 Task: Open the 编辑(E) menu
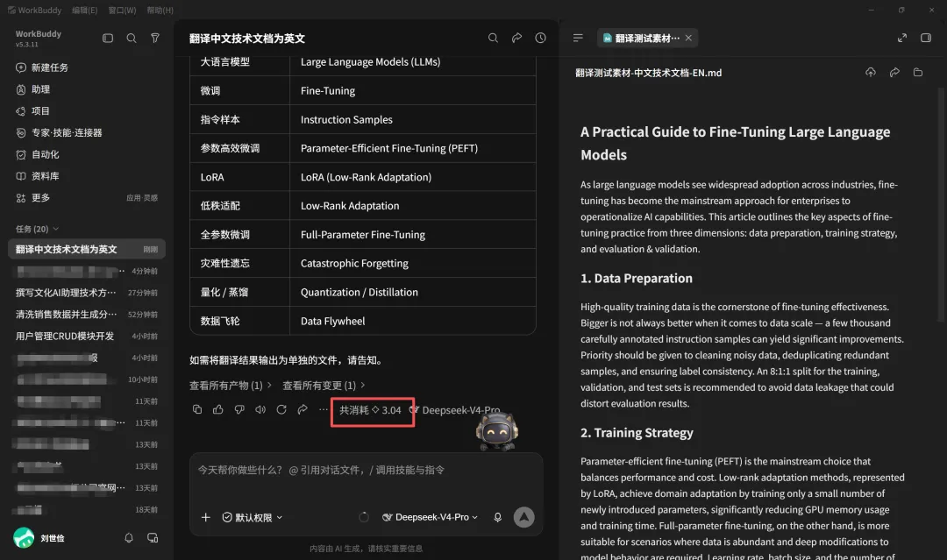pyautogui.click(x=84, y=11)
